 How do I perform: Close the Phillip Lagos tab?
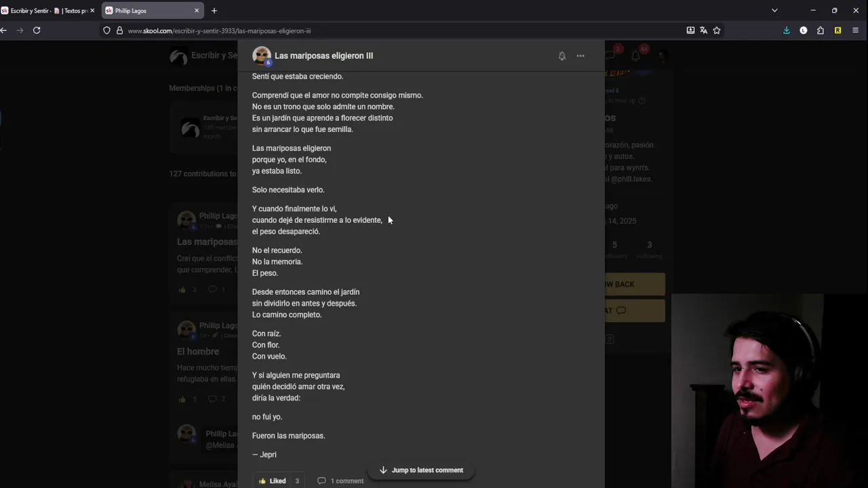coord(197,11)
